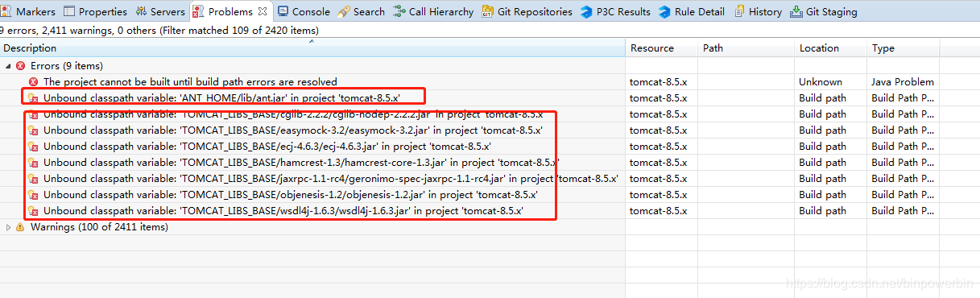This screenshot has width=980, height=298.
Task: Click error icon of 'cannot be built' row
Action: coord(33,82)
